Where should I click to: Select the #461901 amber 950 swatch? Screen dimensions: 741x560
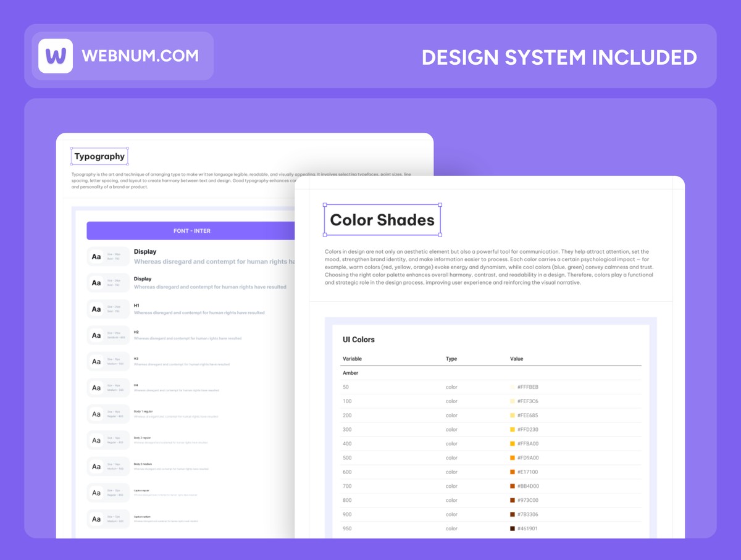tap(513, 529)
